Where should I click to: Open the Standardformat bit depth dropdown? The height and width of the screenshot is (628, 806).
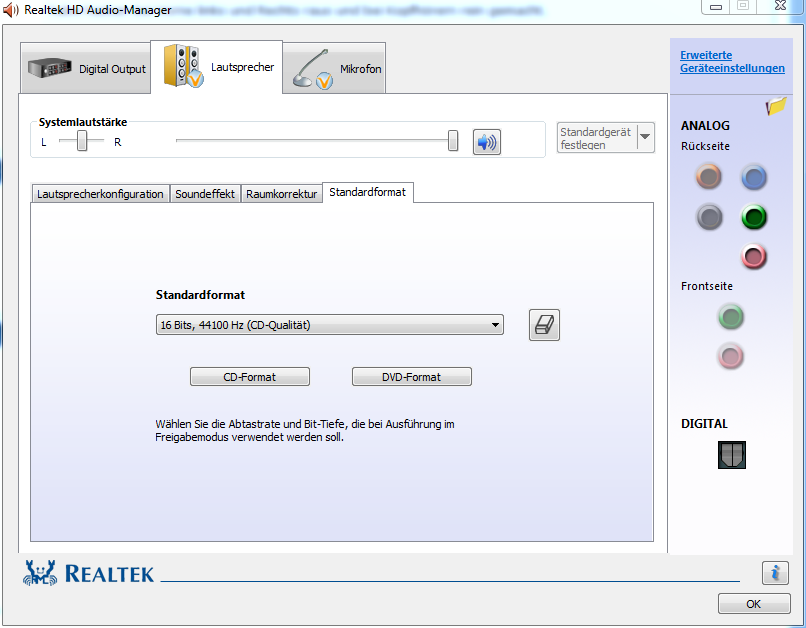[329, 325]
